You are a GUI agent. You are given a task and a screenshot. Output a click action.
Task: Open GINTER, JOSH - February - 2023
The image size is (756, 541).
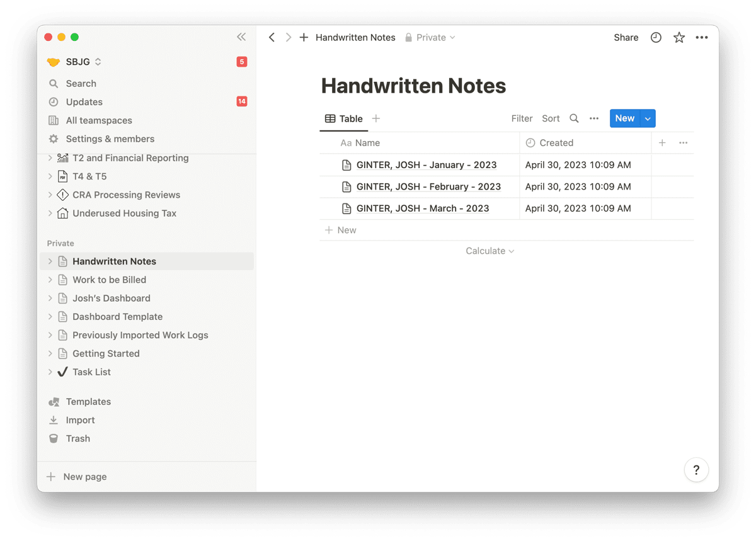coord(428,186)
